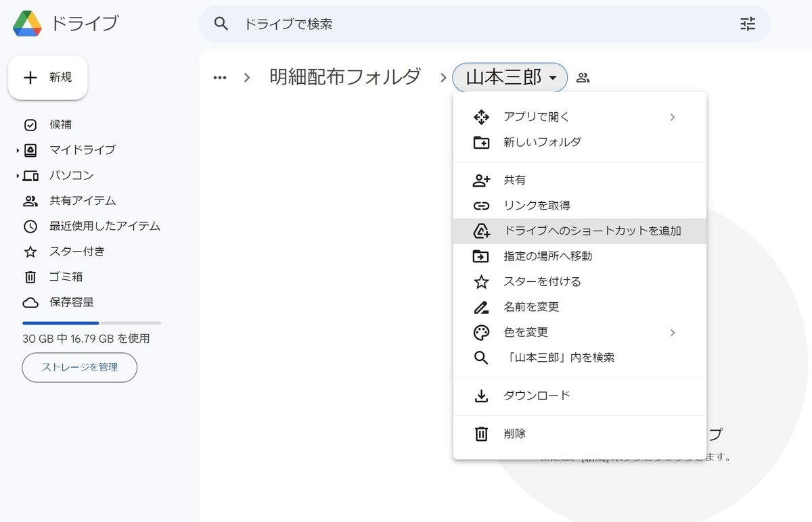812x522 pixels.
Task: Click the palette icon for 色を変更
Action: pos(481,333)
